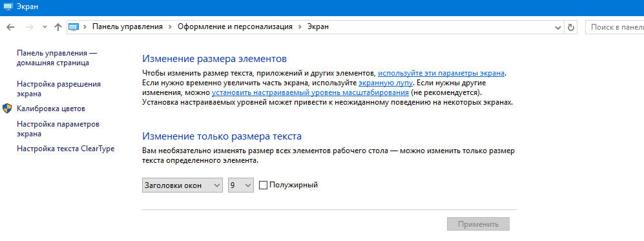Viewport: 644px width, 241px height.
Task: Select Оформление и персонализация breadcrumb
Action: [235, 26]
